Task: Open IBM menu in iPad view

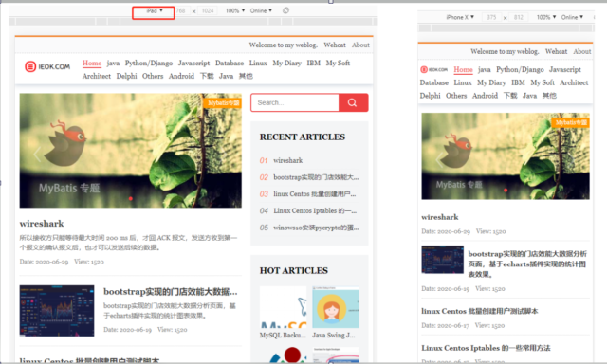Action: pyautogui.click(x=314, y=64)
